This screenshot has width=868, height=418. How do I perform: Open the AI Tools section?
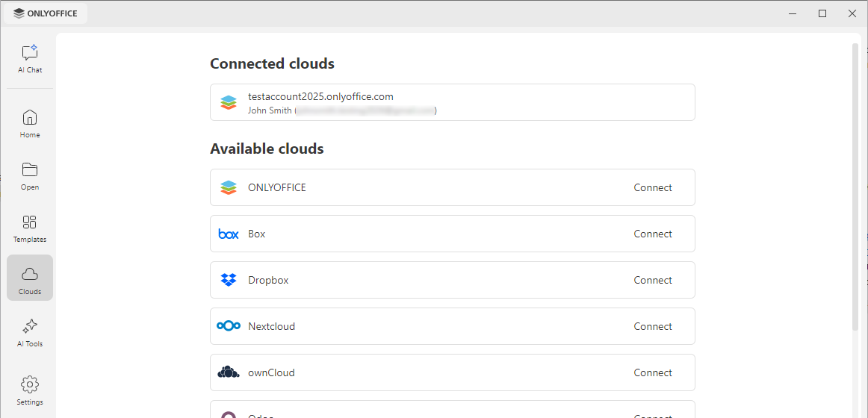[x=30, y=333]
